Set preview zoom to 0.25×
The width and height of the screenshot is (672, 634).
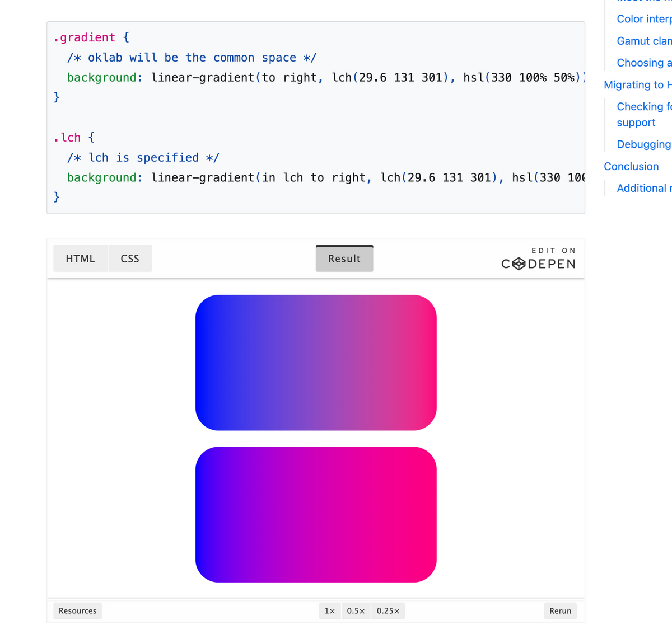coord(388,611)
